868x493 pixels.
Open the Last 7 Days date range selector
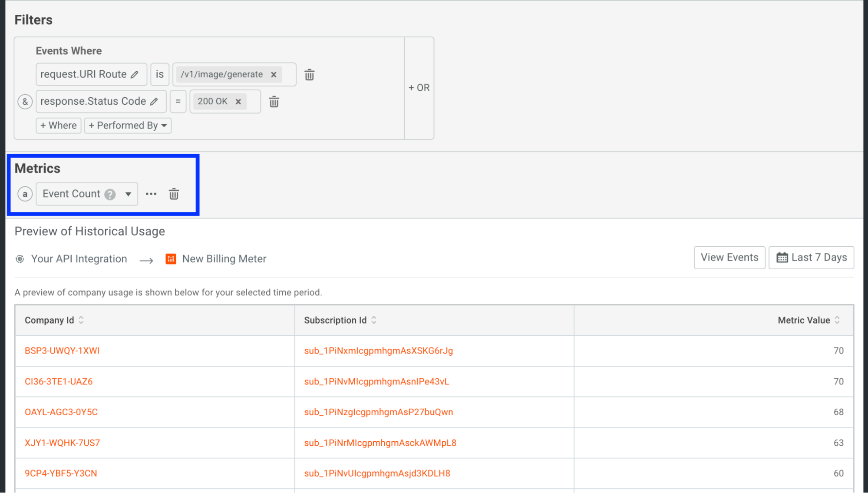click(811, 257)
